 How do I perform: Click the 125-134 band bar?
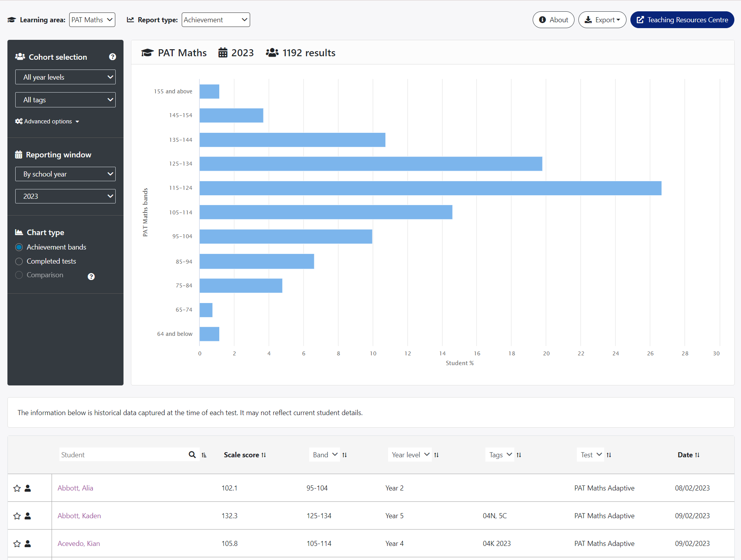point(371,164)
